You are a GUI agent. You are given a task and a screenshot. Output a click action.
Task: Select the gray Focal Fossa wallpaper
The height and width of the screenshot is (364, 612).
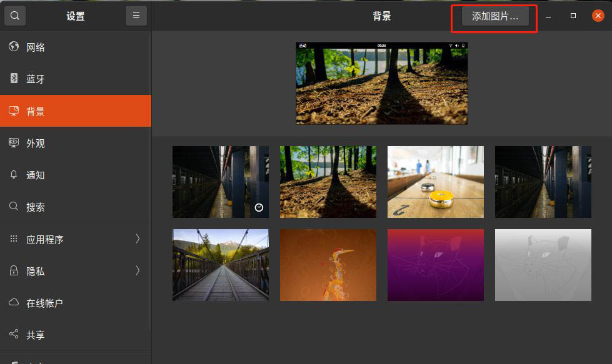543,265
